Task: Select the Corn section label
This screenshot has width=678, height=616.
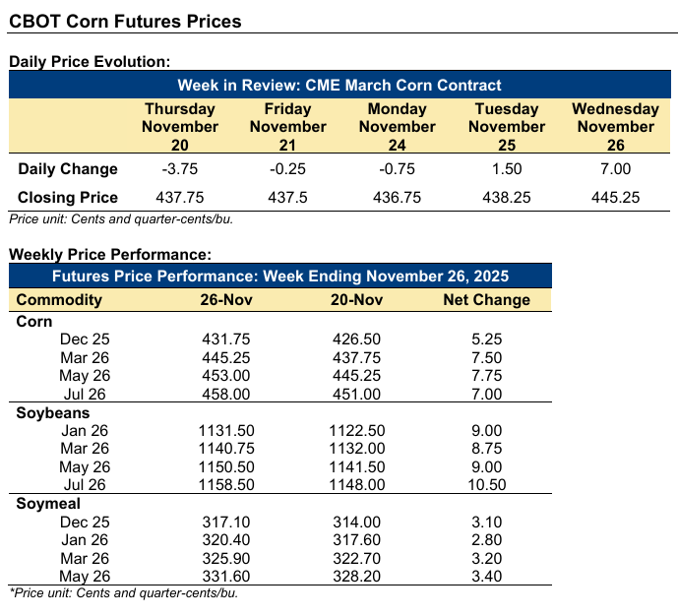Action: pos(34,322)
